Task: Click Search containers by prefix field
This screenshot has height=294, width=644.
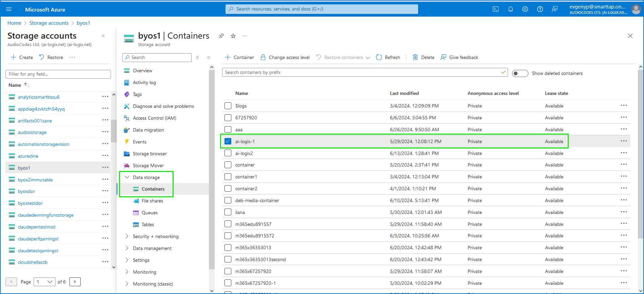Action: point(365,72)
